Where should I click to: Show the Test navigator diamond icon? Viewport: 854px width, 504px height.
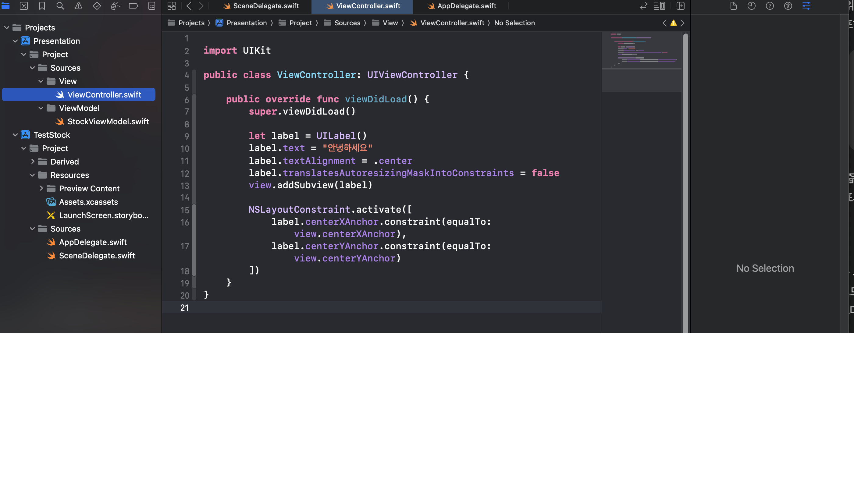(x=97, y=6)
